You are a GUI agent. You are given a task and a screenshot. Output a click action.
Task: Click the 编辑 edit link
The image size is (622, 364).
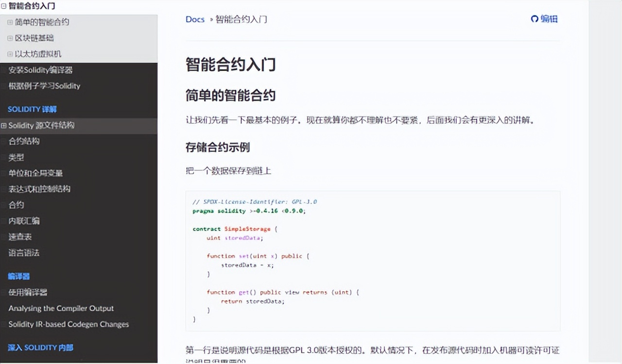pyautogui.click(x=549, y=19)
